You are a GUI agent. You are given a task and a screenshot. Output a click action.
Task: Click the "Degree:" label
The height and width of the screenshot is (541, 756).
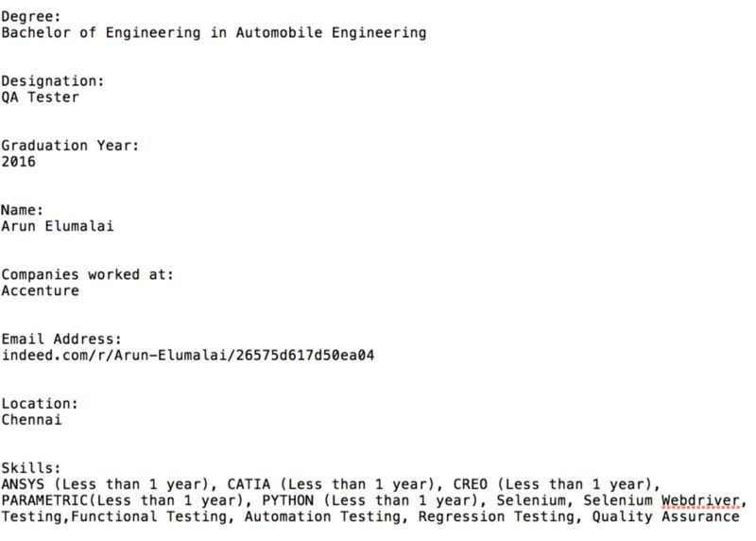pos(29,16)
